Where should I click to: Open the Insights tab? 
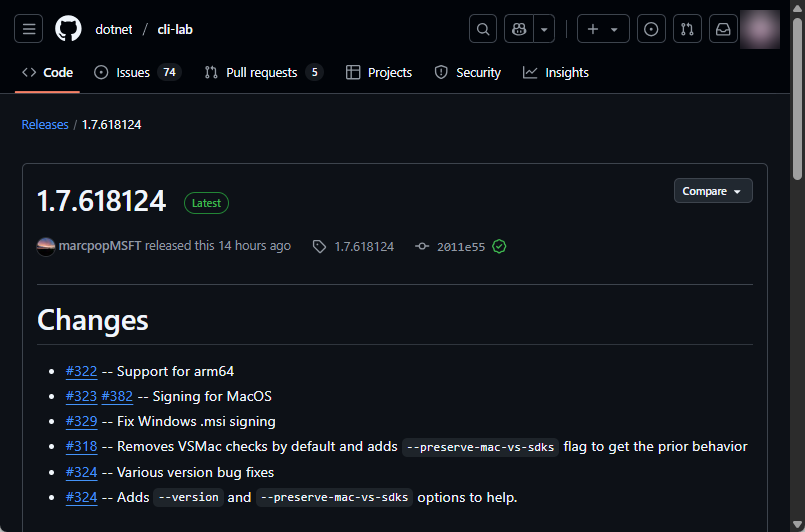click(x=556, y=72)
